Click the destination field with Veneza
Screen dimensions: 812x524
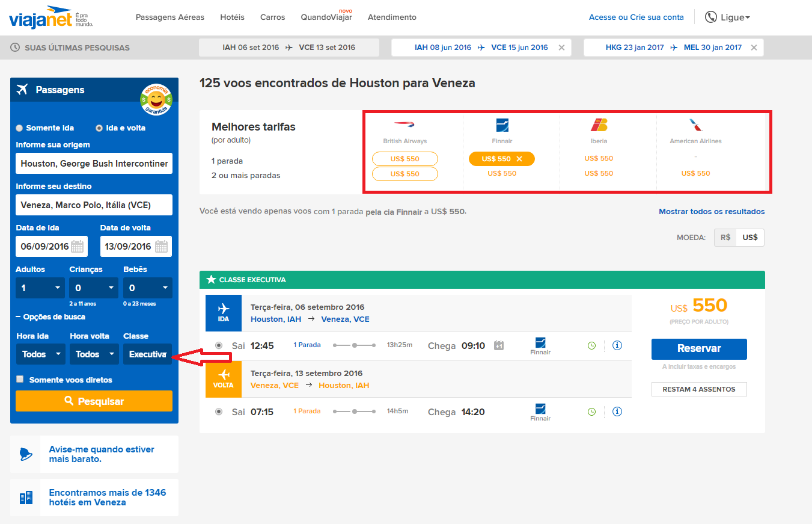(94, 205)
